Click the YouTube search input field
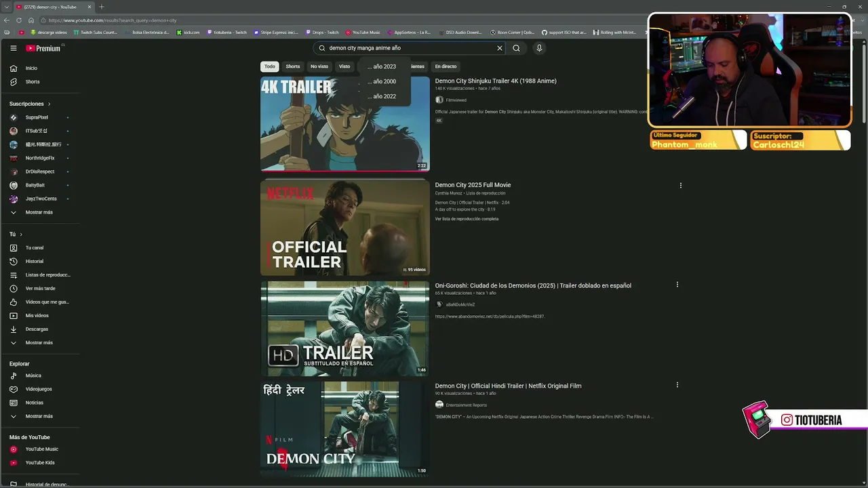 (x=410, y=48)
